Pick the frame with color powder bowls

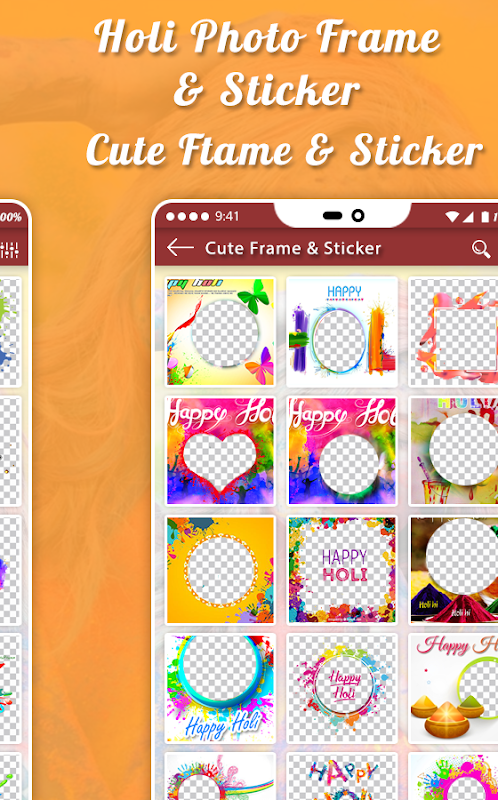454,688
